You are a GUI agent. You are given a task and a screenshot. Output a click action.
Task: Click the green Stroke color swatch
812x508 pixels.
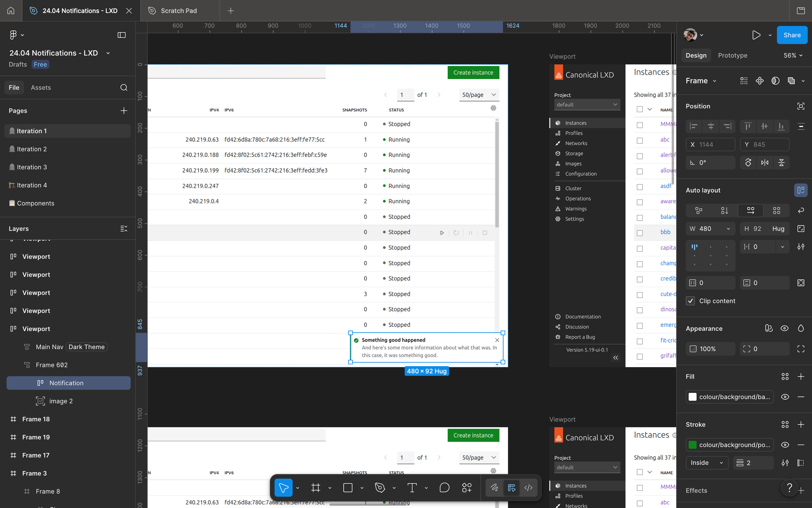692,445
